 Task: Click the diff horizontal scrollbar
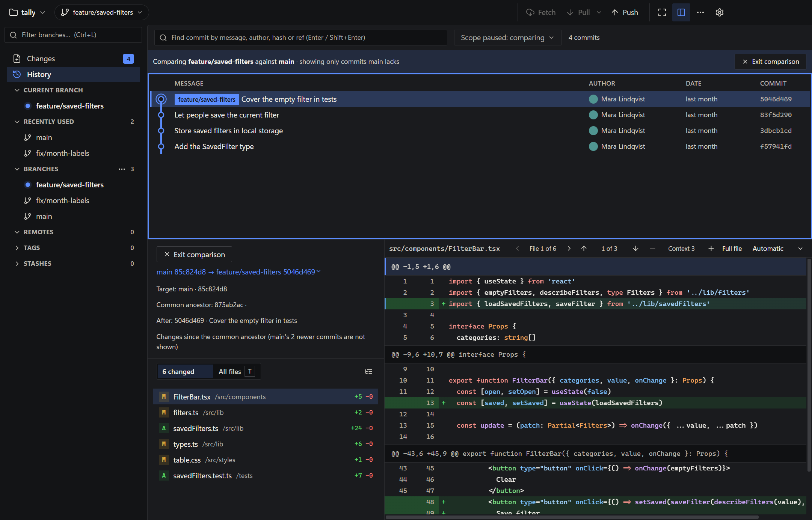click(x=572, y=517)
